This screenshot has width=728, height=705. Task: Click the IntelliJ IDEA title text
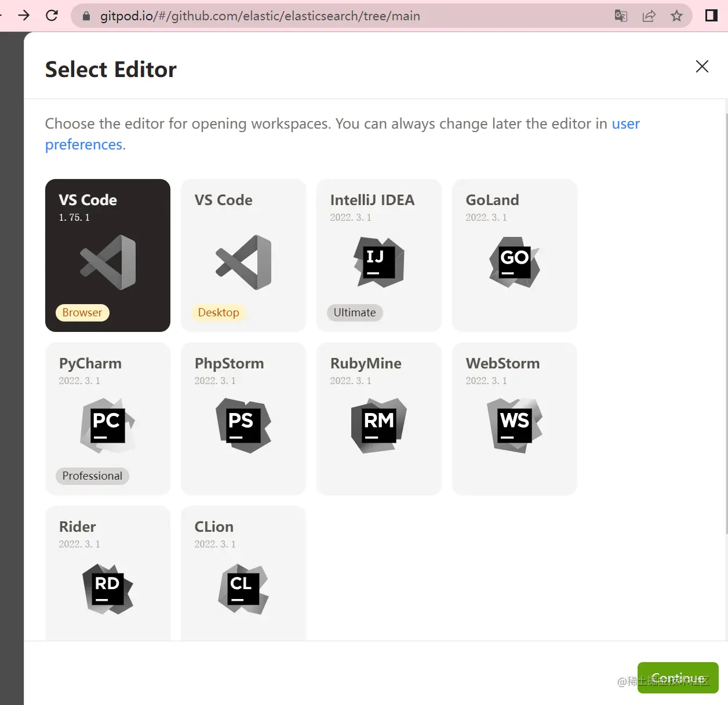[x=372, y=200]
